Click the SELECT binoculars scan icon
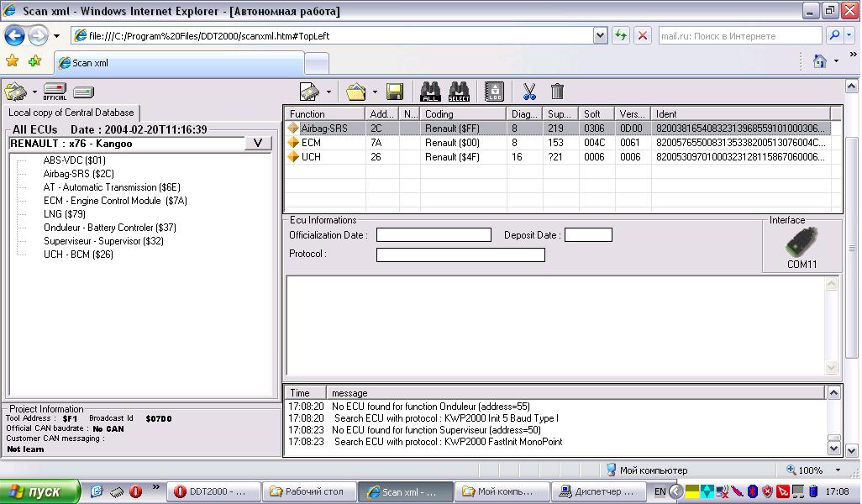This screenshot has height=504, width=862. pos(459,92)
